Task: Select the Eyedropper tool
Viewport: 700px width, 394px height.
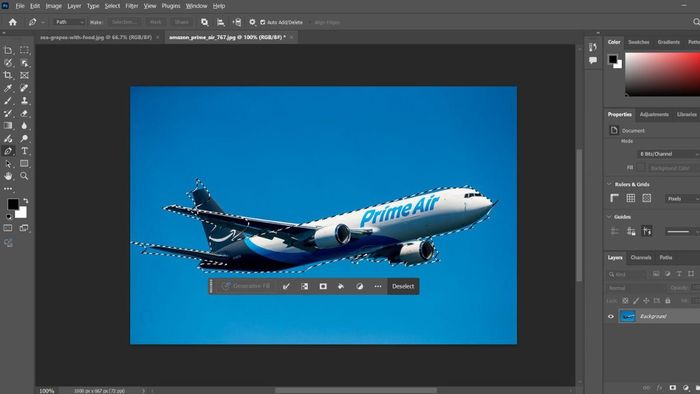Action: point(8,88)
